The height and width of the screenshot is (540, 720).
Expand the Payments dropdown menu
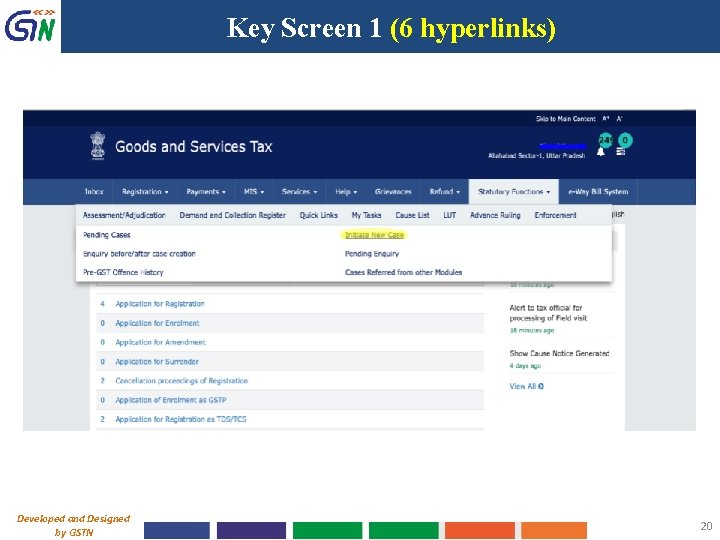click(x=206, y=191)
